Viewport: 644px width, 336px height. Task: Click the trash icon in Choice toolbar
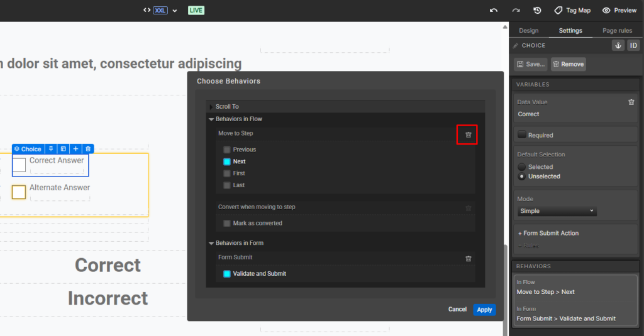pyautogui.click(x=88, y=149)
